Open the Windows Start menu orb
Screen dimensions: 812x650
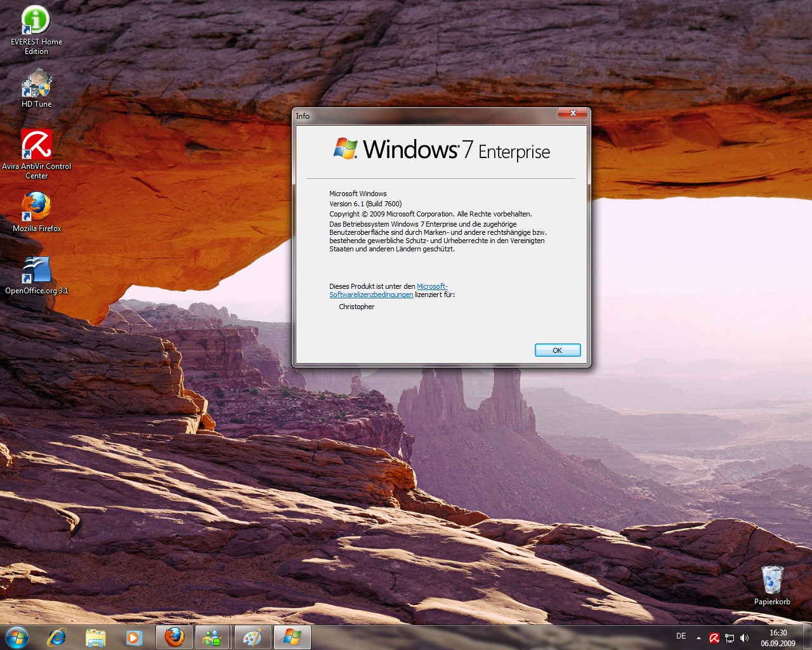(x=17, y=637)
